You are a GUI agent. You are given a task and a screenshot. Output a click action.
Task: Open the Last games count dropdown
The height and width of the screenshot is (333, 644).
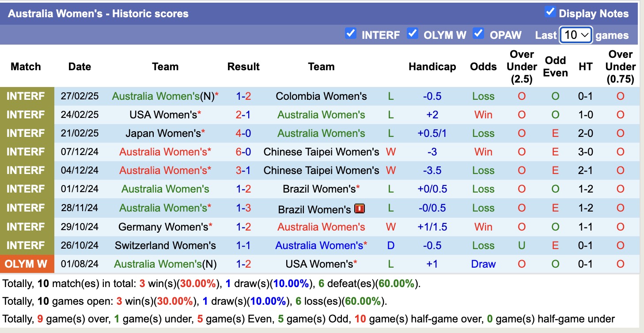pos(576,35)
